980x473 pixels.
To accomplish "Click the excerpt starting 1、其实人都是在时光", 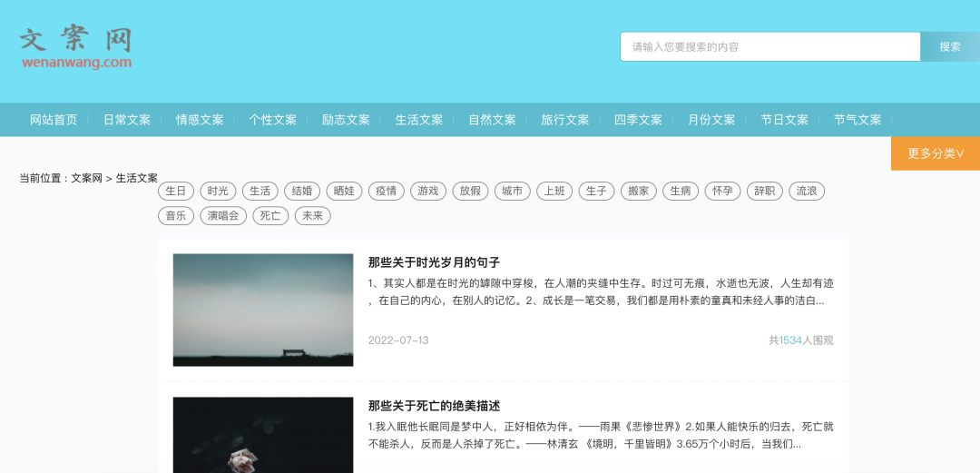I will 601,292.
